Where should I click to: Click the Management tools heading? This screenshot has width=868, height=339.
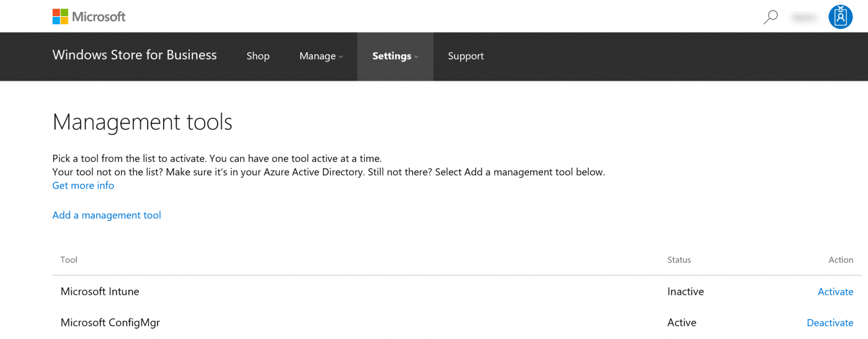143,122
